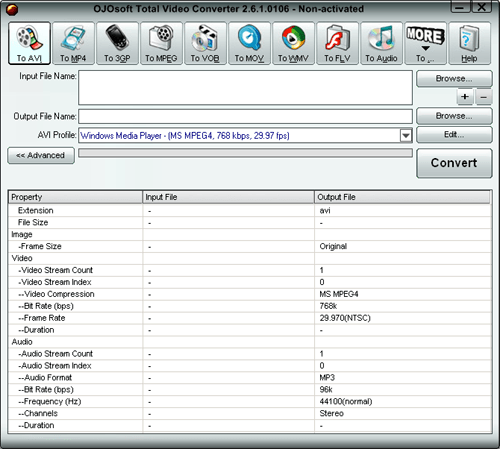Select the Audio section heading row
The image size is (500, 449).
pos(250,342)
